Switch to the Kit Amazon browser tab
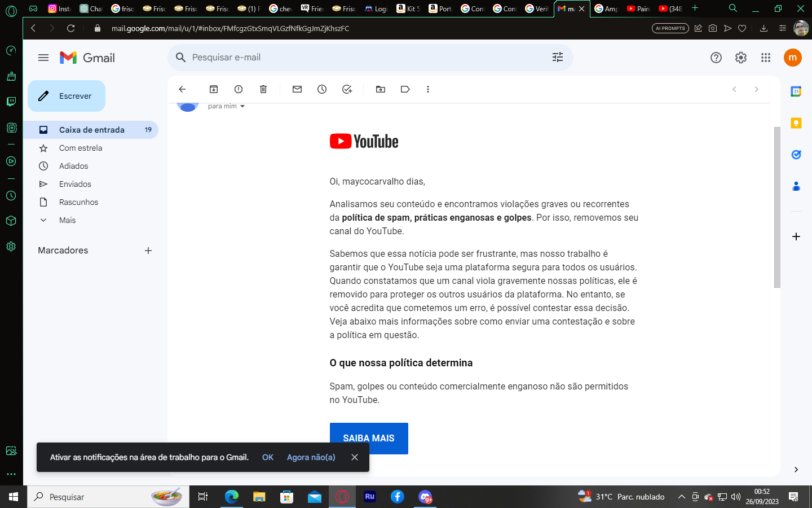Image resolution: width=812 pixels, height=508 pixels. pos(408,8)
